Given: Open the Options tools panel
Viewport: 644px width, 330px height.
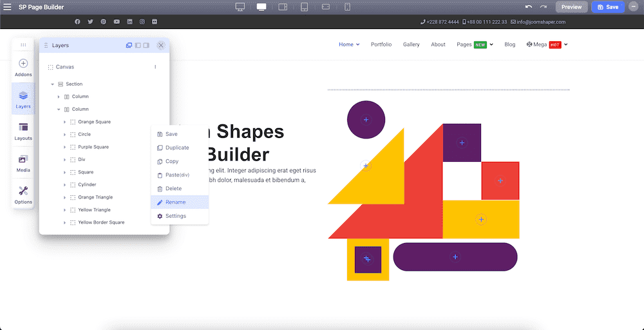Looking at the screenshot, I should tap(23, 195).
